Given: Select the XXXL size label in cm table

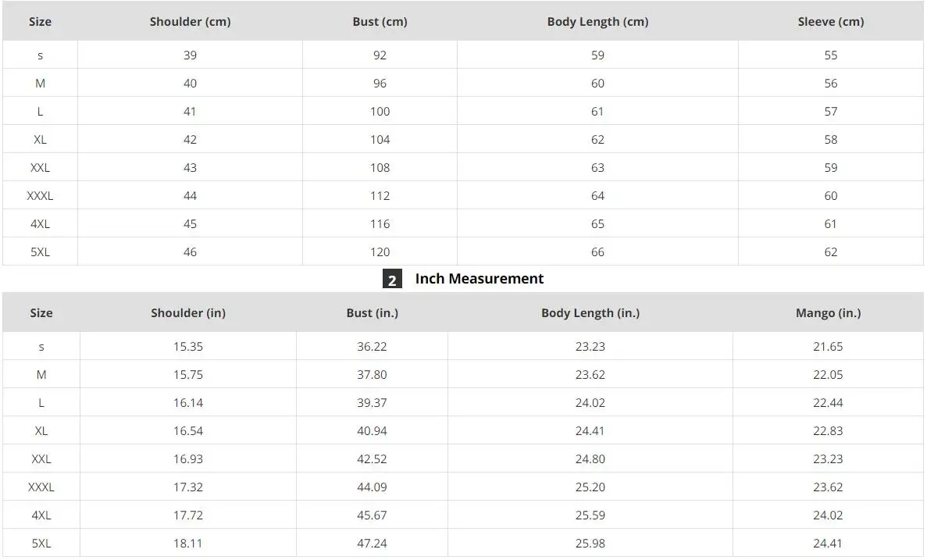Looking at the screenshot, I should pos(40,196).
